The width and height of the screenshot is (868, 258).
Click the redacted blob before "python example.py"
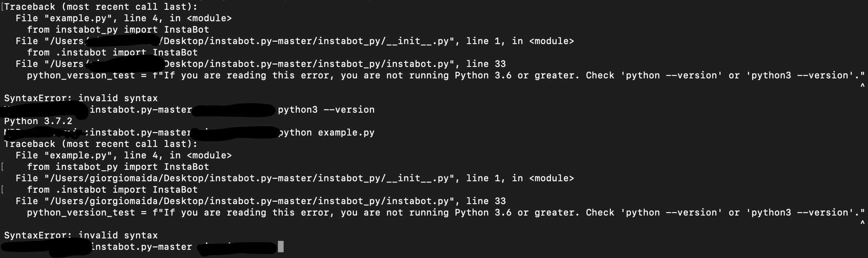(x=236, y=133)
